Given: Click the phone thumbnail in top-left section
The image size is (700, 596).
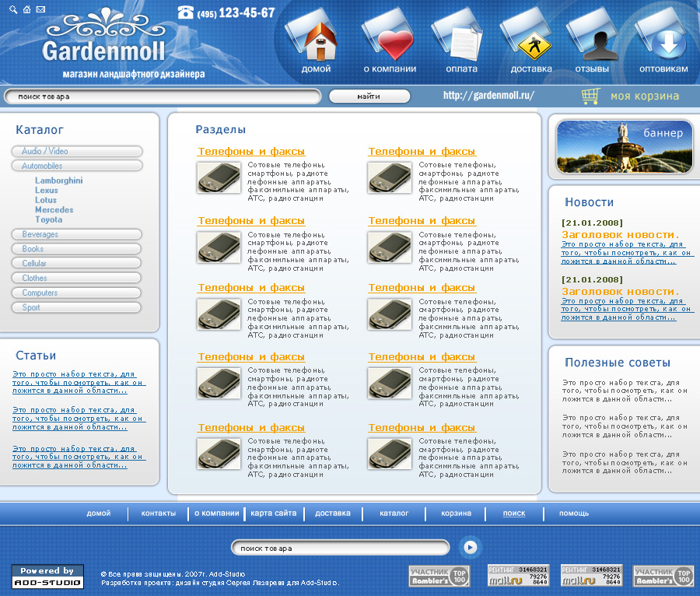Looking at the screenshot, I should (219, 177).
